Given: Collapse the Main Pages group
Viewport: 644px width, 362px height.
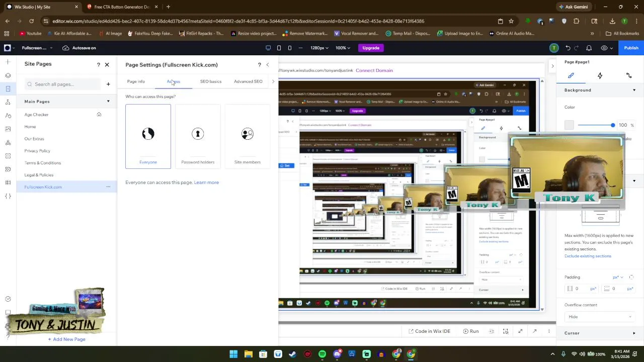Looking at the screenshot, I should [108, 102].
